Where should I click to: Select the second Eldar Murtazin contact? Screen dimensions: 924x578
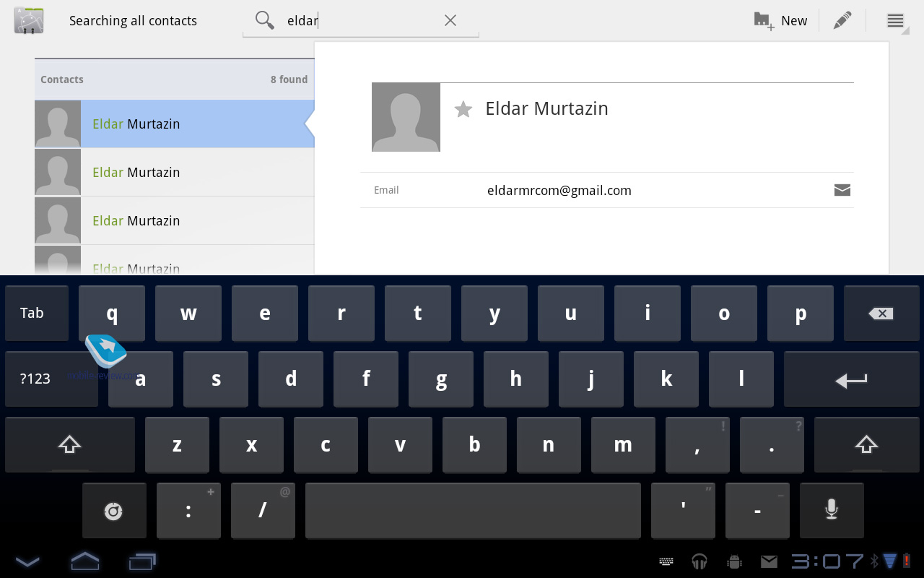pos(175,172)
